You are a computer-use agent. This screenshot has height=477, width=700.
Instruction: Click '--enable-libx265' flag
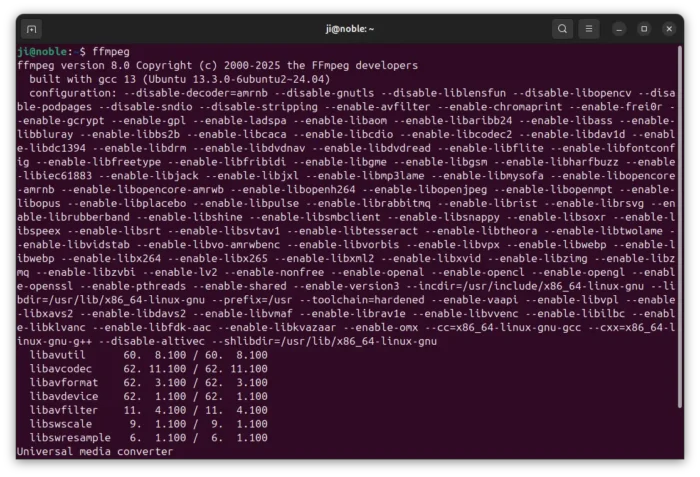tap(217, 258)
